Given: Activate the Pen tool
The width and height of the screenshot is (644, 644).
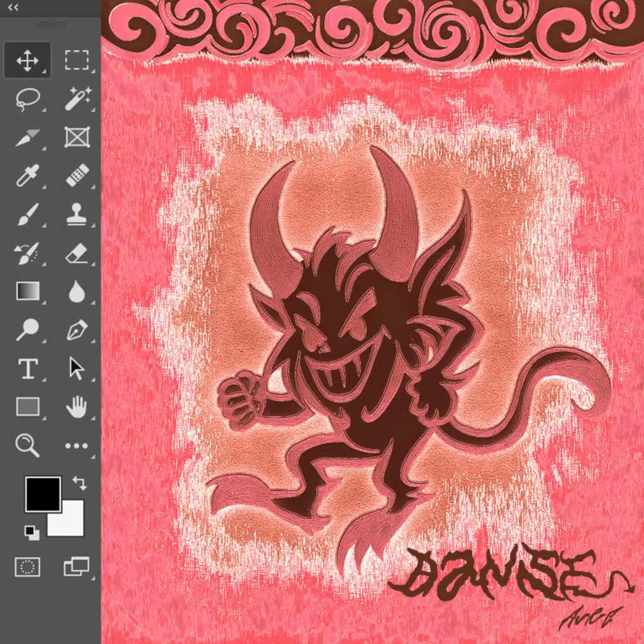Looking at the screenshot, I should [77, 330].
